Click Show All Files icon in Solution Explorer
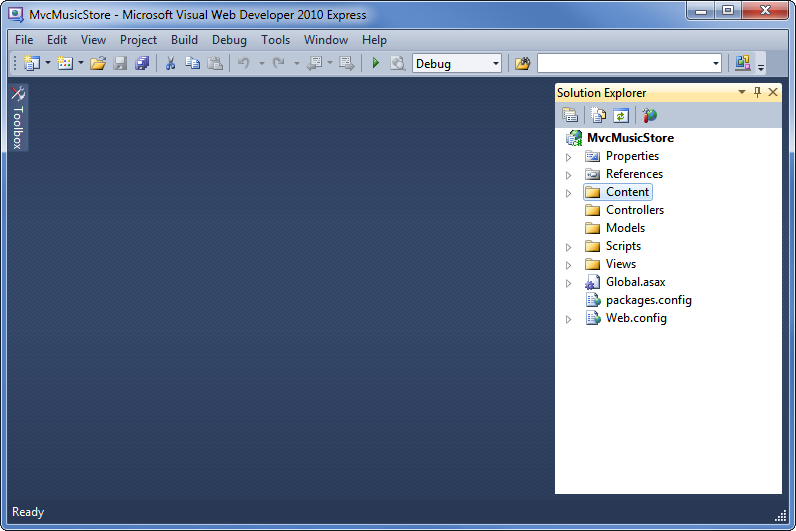 600,116
